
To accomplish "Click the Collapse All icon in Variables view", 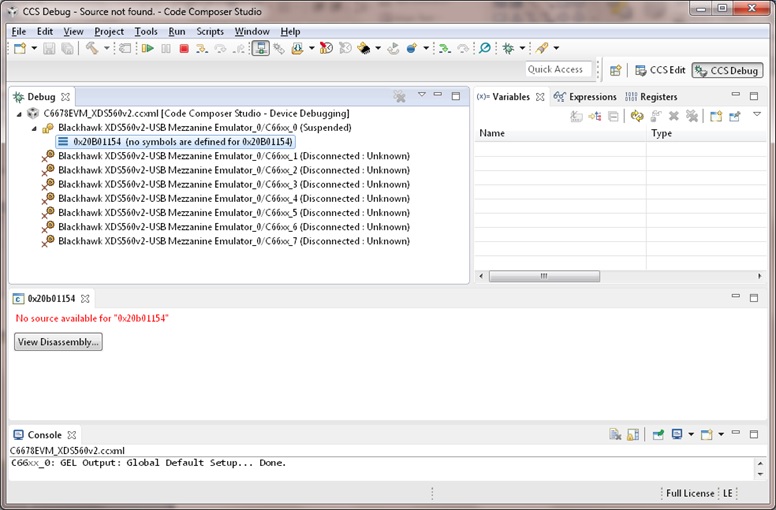I will tap(613, 116).
